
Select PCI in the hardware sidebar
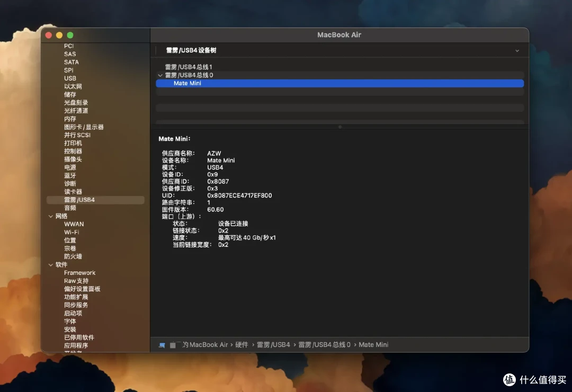pyautogui.click(x=68, y=46)
